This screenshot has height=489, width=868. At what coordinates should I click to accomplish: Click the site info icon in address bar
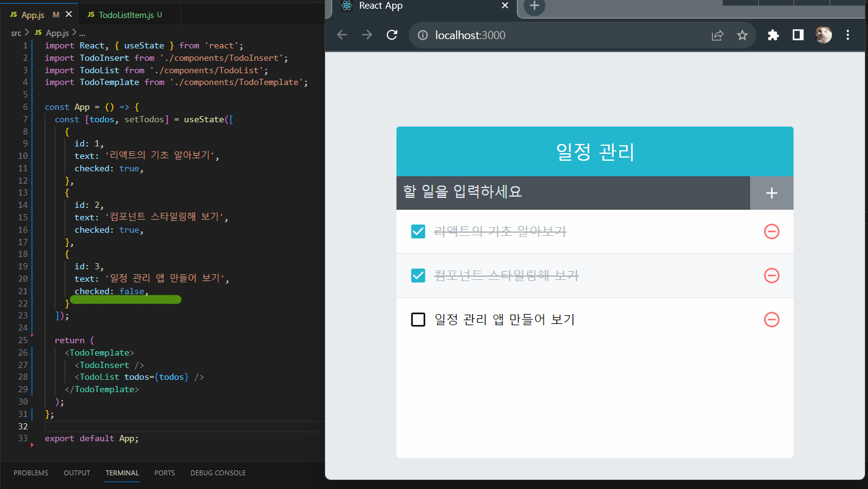(x=424, y=35)
